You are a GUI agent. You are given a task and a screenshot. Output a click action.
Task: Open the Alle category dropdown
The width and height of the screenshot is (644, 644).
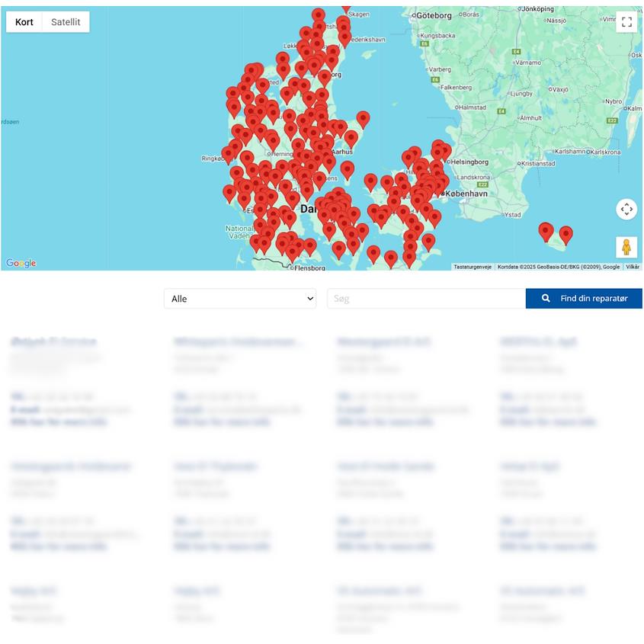point(240,299)
